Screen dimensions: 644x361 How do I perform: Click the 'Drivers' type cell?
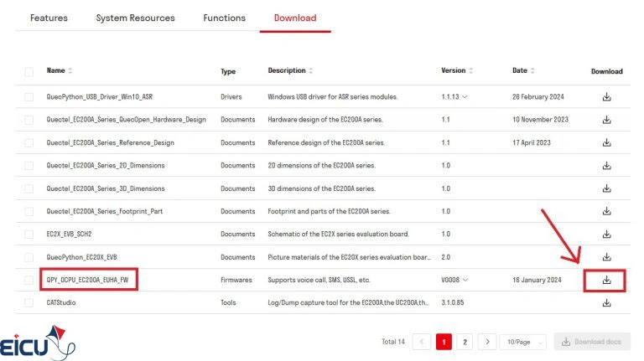pyautogui.click(x=231, y=97)
